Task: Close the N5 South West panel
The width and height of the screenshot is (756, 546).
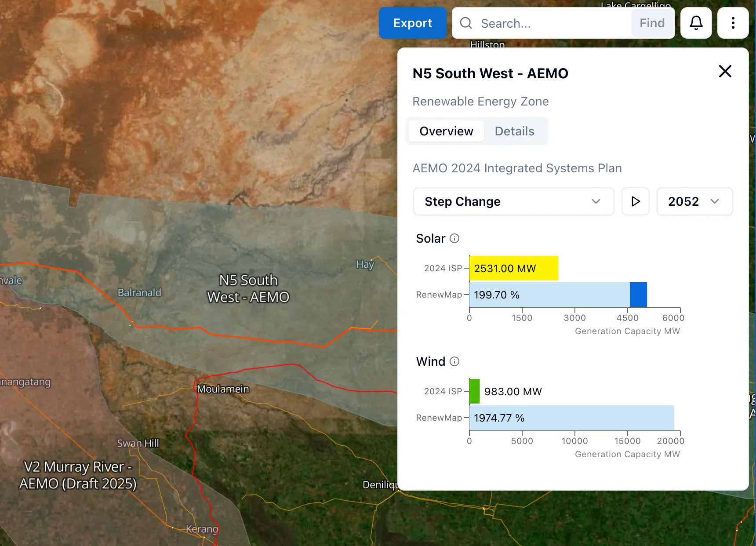Action: (724, 71)
